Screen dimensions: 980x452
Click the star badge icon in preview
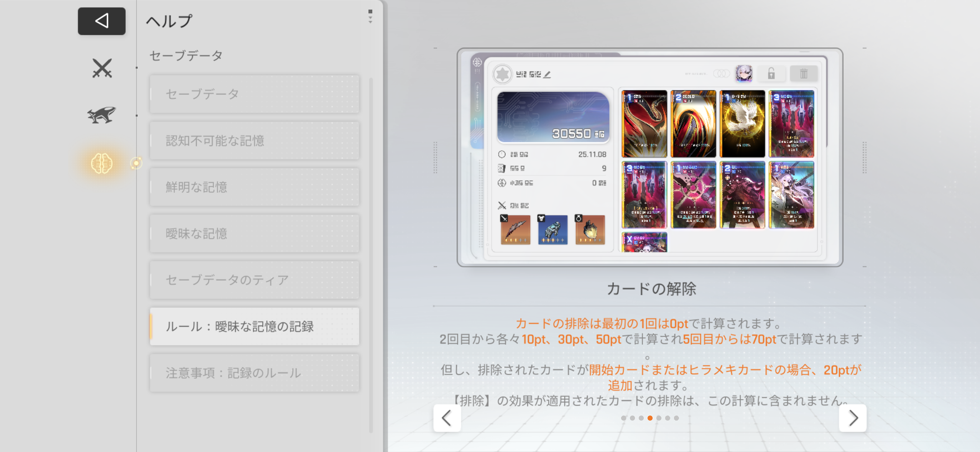coord(502,74)
